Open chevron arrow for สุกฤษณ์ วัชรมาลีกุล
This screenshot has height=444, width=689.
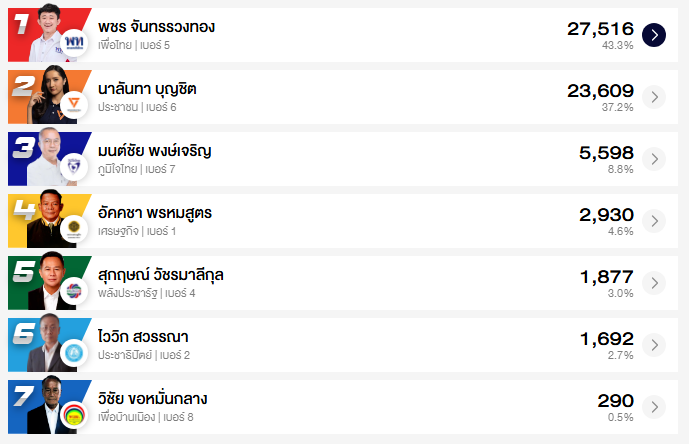[653, 283]
